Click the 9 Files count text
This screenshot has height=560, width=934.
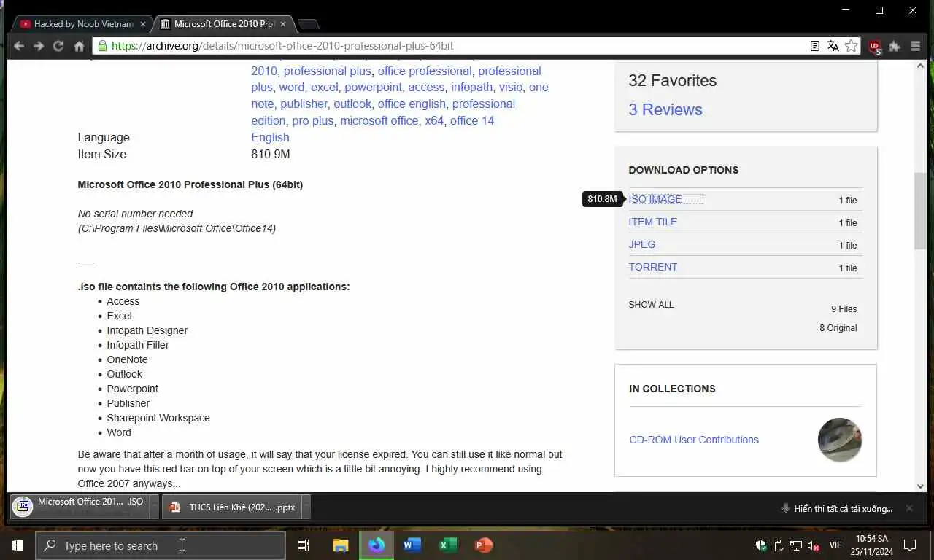(x=844, y=308)
